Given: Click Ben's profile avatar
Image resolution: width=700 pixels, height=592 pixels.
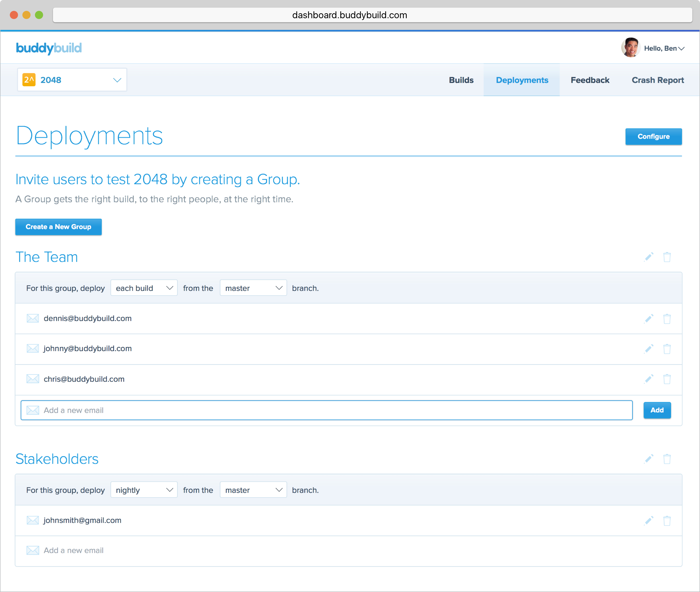Looking at the screenshot, I should point(630,48).
